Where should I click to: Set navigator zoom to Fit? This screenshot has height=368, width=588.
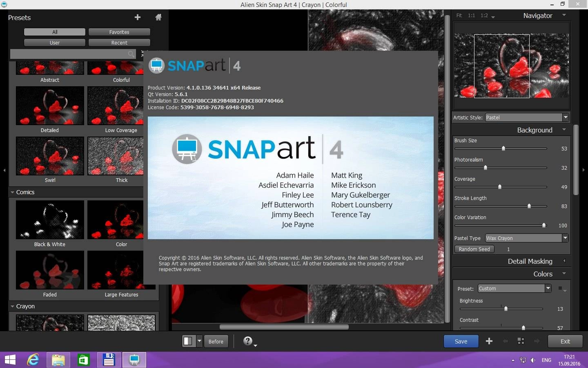[x=459, y=16]
